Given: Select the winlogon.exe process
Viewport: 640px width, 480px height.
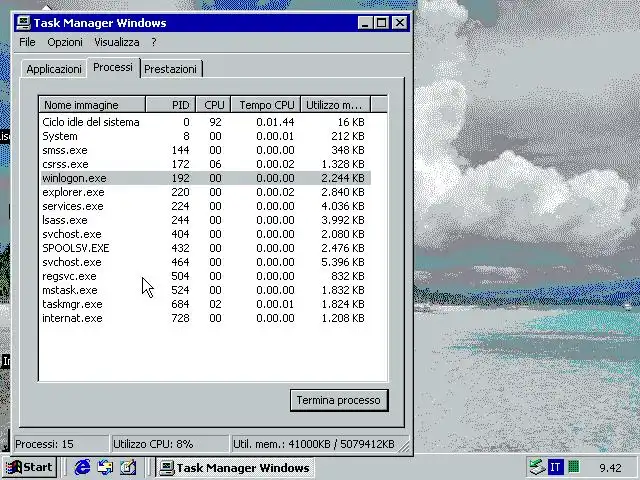Looking at the screenshot, I should tap(205, 178).
